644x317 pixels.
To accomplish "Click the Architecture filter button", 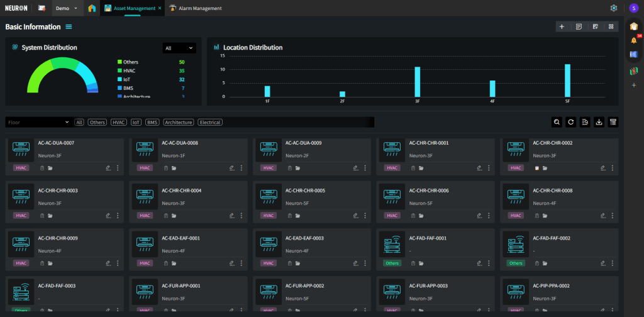I will point(179,122).
